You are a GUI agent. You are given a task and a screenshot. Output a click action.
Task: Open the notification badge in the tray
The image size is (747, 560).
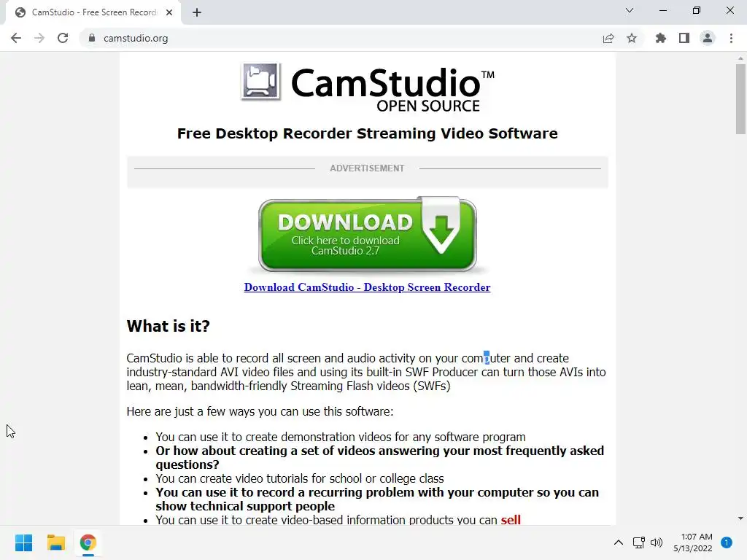727,542
